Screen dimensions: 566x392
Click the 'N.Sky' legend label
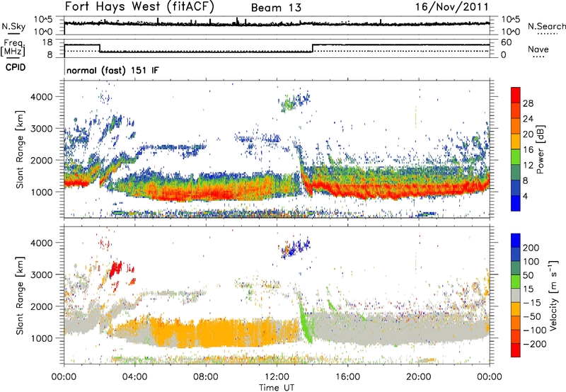13,26
